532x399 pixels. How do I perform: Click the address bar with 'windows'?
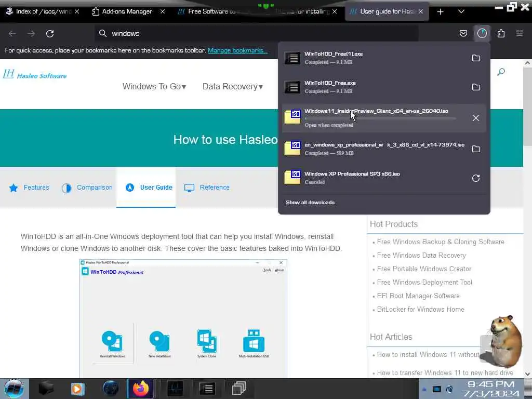[x=256, y=33]
